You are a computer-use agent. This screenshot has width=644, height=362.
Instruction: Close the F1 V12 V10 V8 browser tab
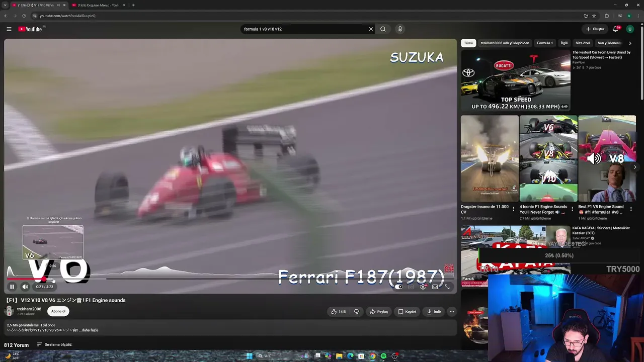click(x=64, y=5)
